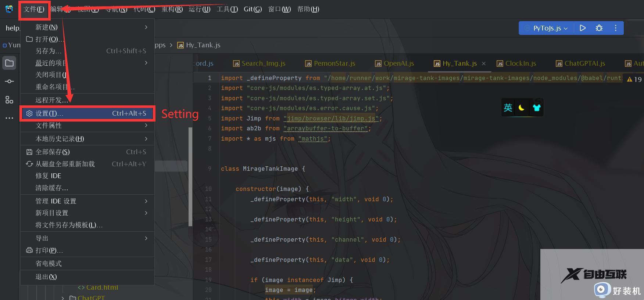Click the yellow warning indicator showing 19
Viewport: 644px width, 300px height.
(634, 79)
